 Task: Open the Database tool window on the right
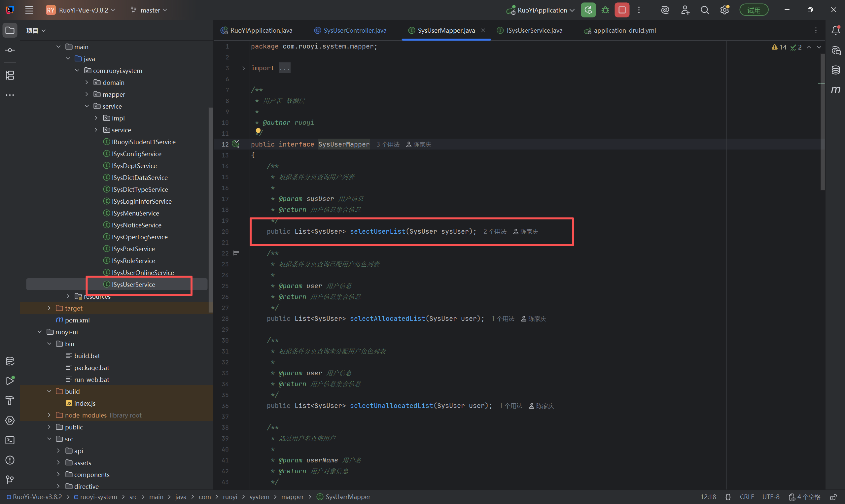click(835, 70)
